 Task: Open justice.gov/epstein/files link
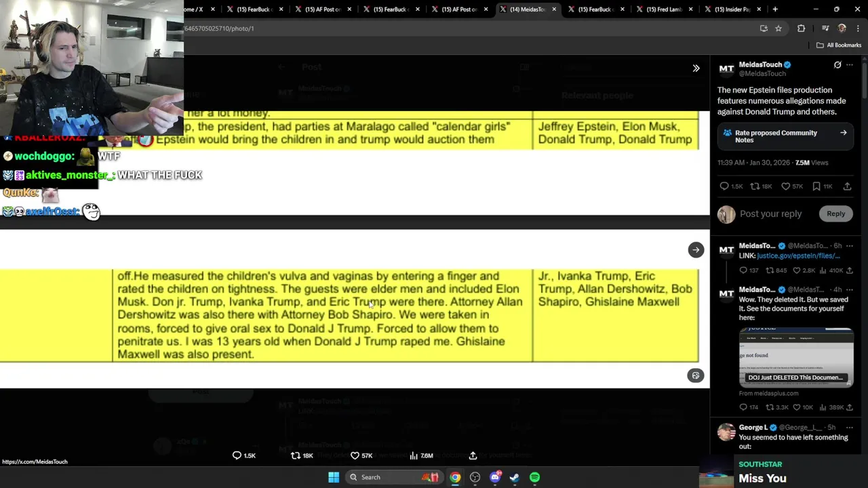point(798,256)
